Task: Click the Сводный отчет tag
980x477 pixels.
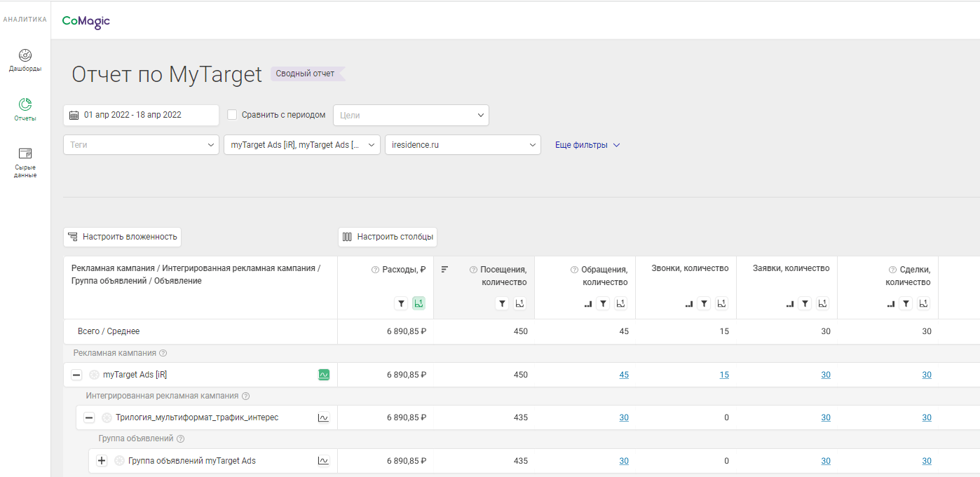Action: [x=307, y=74]
